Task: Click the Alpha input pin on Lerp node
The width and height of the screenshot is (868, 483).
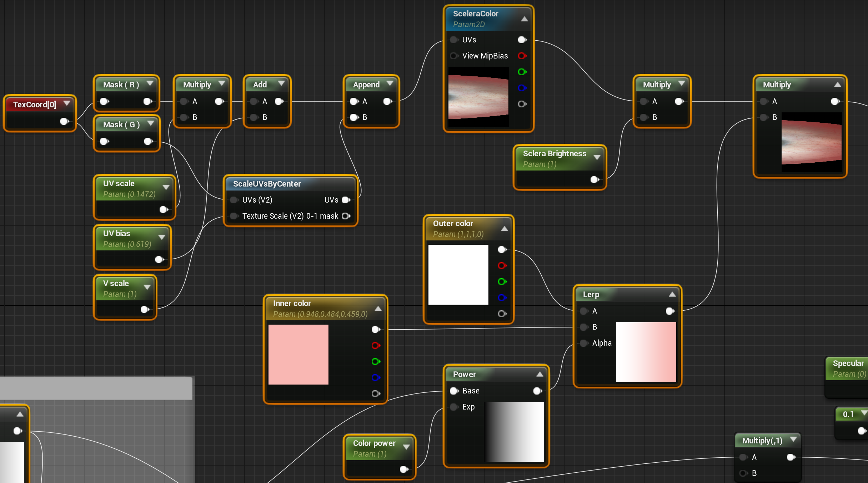Action: click(584, 343)
